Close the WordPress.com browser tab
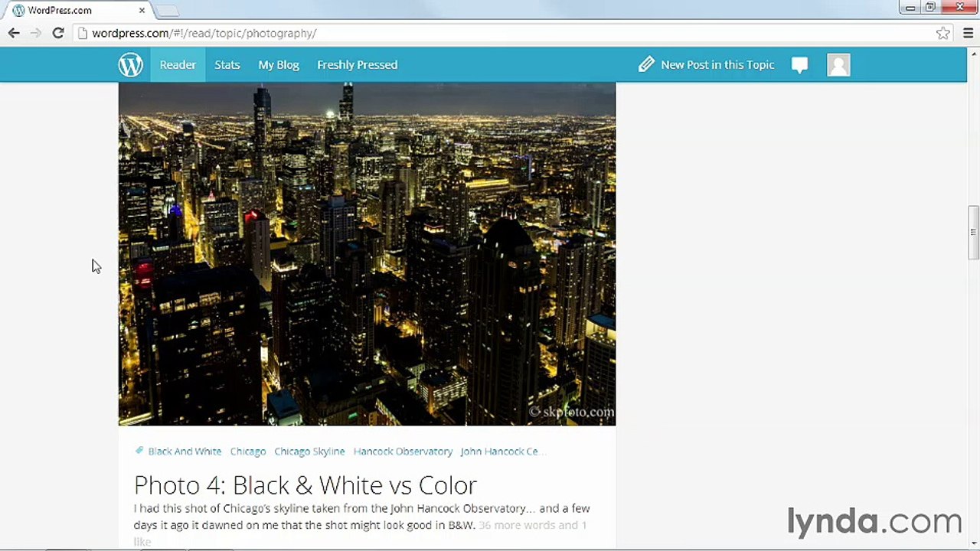 [x=142, y=11]
